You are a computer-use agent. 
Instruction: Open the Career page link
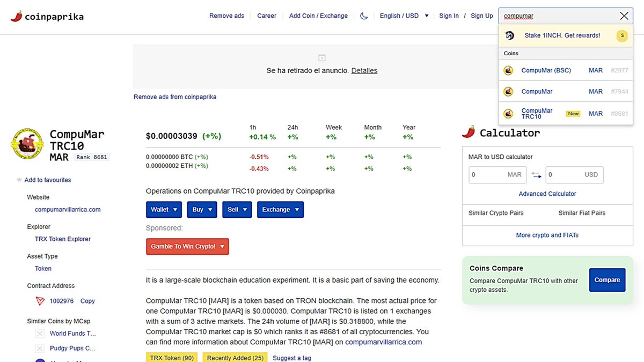267,16
